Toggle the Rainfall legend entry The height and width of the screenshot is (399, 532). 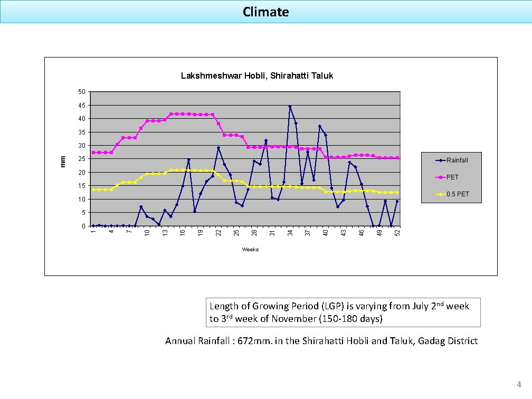457,160
